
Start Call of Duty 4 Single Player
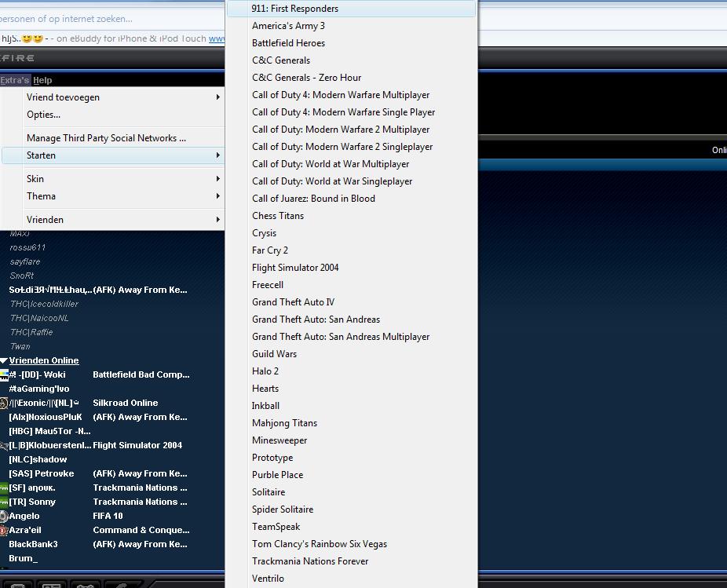352,112
